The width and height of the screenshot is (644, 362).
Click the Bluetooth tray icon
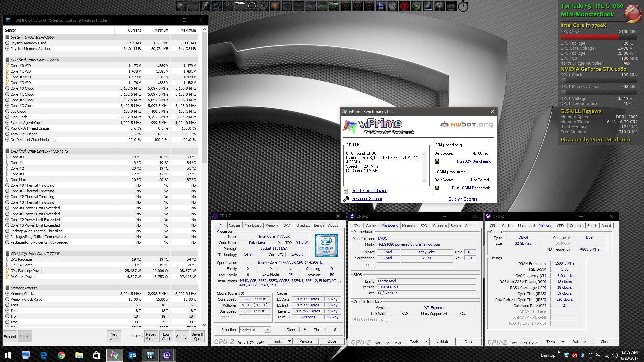pos(583,355)
